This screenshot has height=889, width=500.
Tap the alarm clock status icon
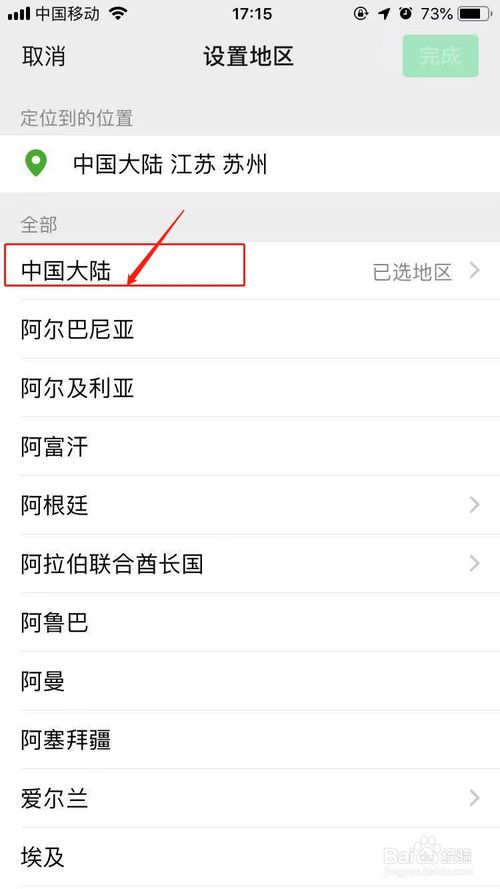(406, 14)
